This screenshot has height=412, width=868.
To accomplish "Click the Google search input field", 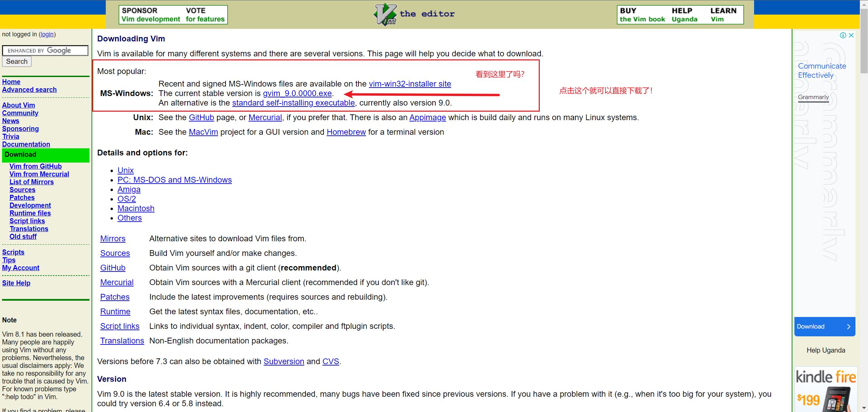I will [45, 51].
